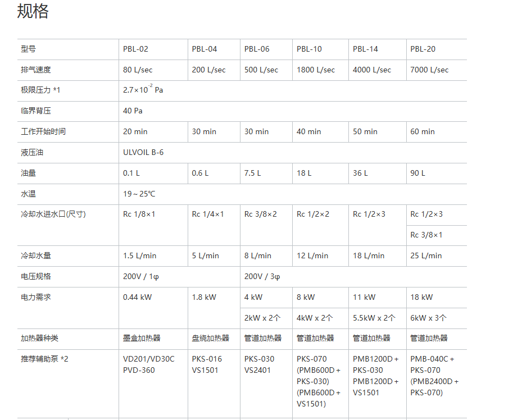The image size is (513, 420).
Task: Click the PKS-016 pump entry
Action: point(207,359)
